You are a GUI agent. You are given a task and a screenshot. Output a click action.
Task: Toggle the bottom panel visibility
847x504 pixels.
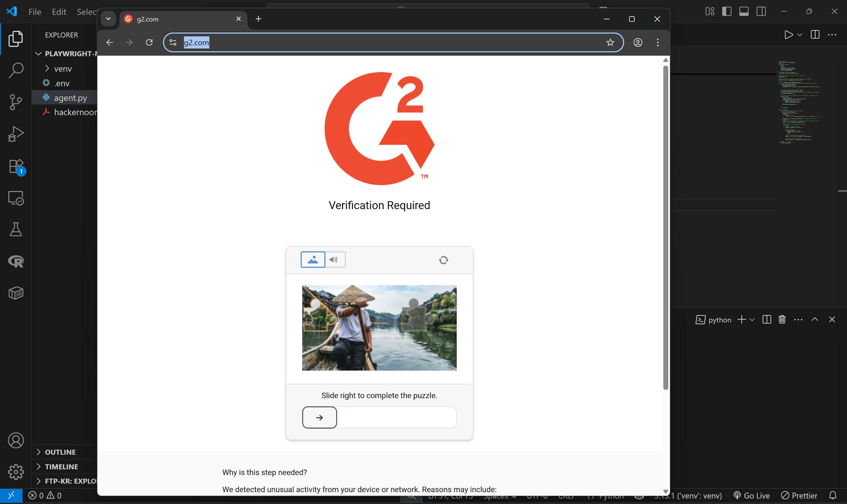tap(744, 11)
